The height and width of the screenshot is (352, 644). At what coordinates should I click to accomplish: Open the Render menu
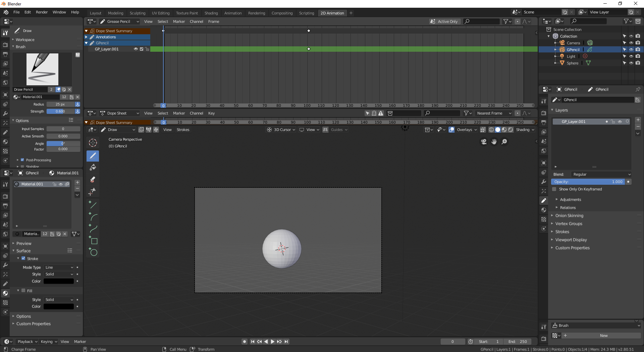[x=42, y=12]
